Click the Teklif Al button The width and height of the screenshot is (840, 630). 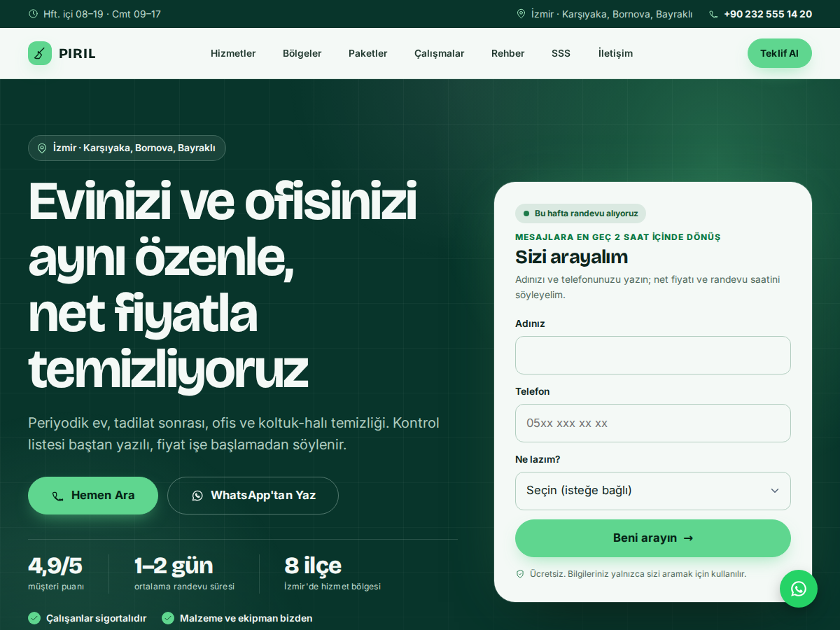(780, 53)
